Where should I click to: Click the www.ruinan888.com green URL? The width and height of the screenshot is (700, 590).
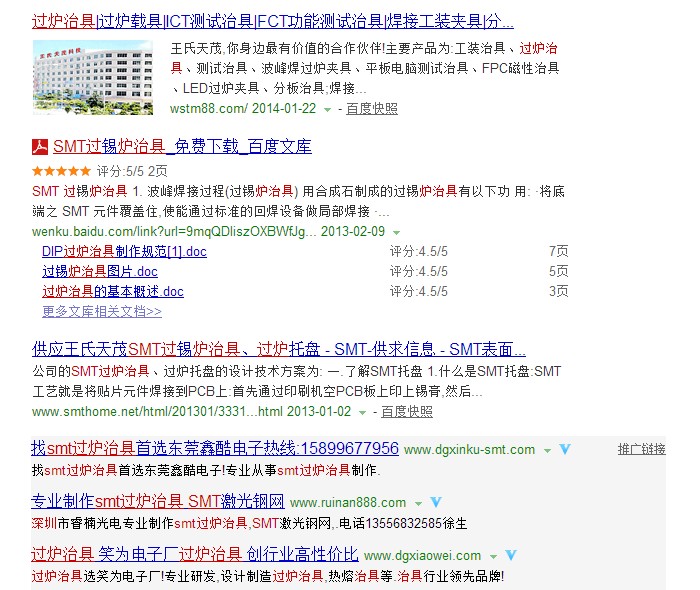point(348,503)
